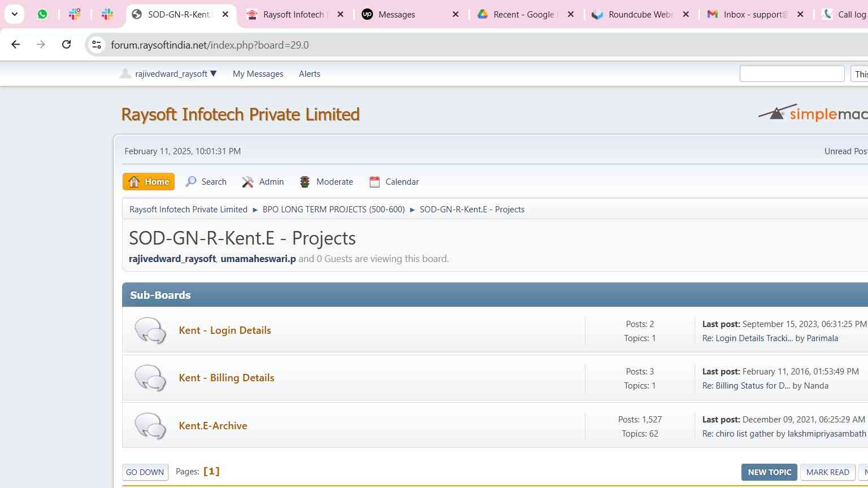Close the Messages tab

pyautogui.click(x=455, y=14)
